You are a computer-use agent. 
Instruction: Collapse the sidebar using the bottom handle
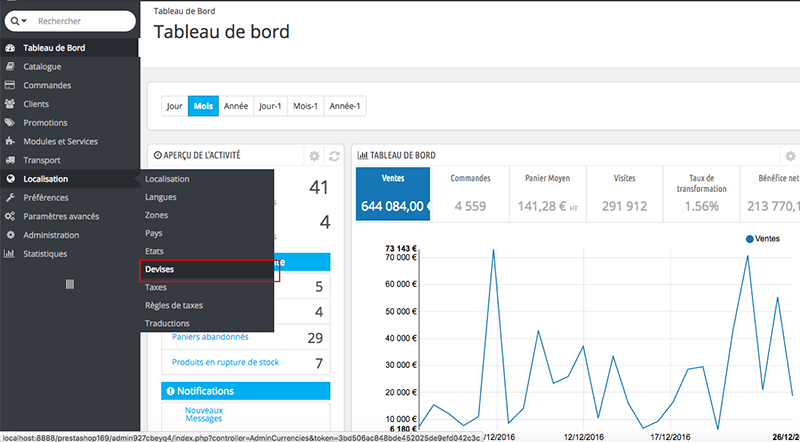pyautogui.click(x=69, y=284)
